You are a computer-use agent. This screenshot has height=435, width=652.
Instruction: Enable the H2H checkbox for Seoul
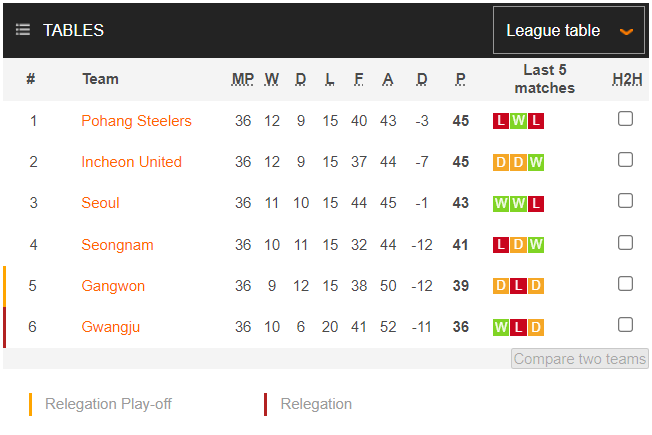click(x=625, y=201)
